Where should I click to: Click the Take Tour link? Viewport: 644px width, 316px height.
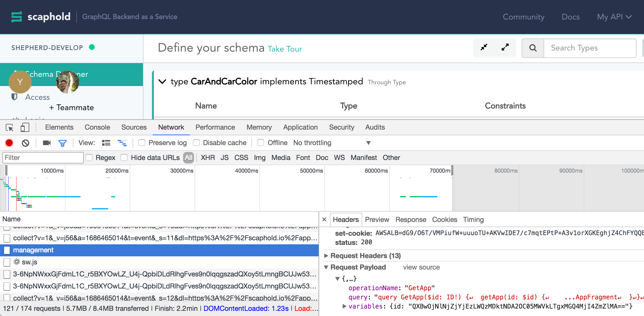tap(285, 49)
